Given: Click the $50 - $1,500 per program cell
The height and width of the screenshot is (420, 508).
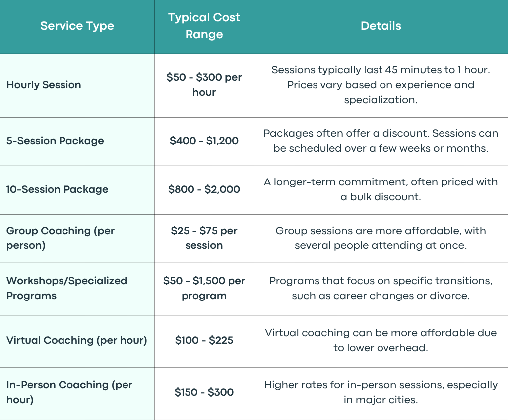Looking at the screenshot, I should tap(204, 288).
